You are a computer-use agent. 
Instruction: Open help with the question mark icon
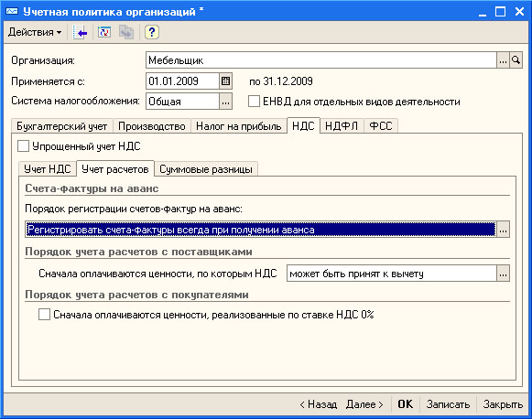tap(152, 33)
